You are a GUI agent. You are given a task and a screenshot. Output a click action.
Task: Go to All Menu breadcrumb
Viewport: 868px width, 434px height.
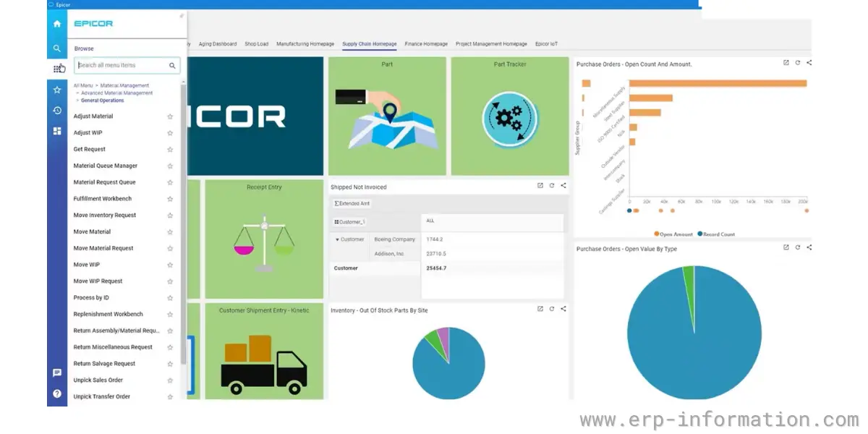click(x=82, y=85)
